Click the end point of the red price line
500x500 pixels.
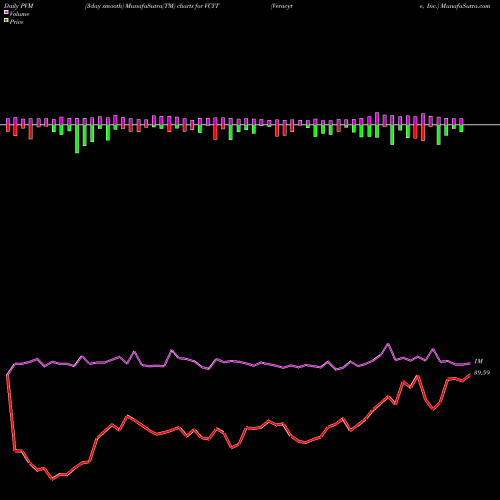click(470, 375)
